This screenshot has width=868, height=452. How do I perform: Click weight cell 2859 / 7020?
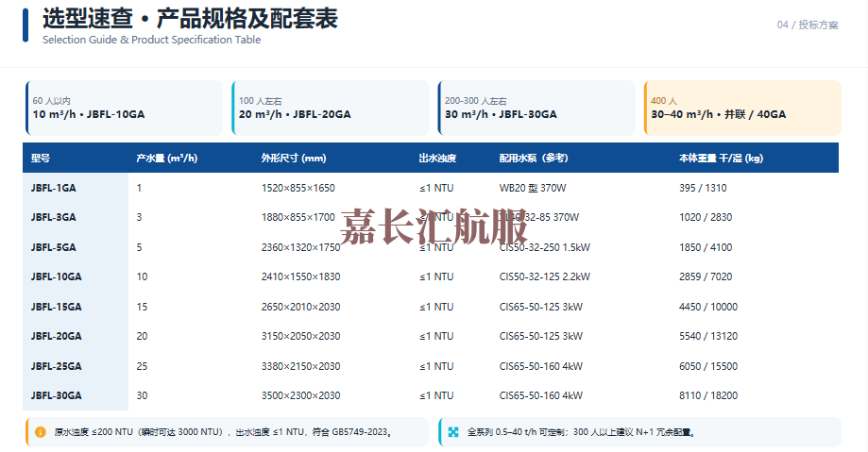click(706, 276)
